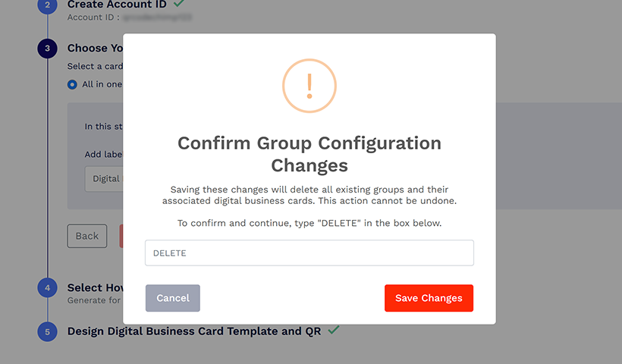Image resolution: width=622 pixels, height=364 pixels.
Task: Click the red Save Changes button
Action: (x=429, y=298)
